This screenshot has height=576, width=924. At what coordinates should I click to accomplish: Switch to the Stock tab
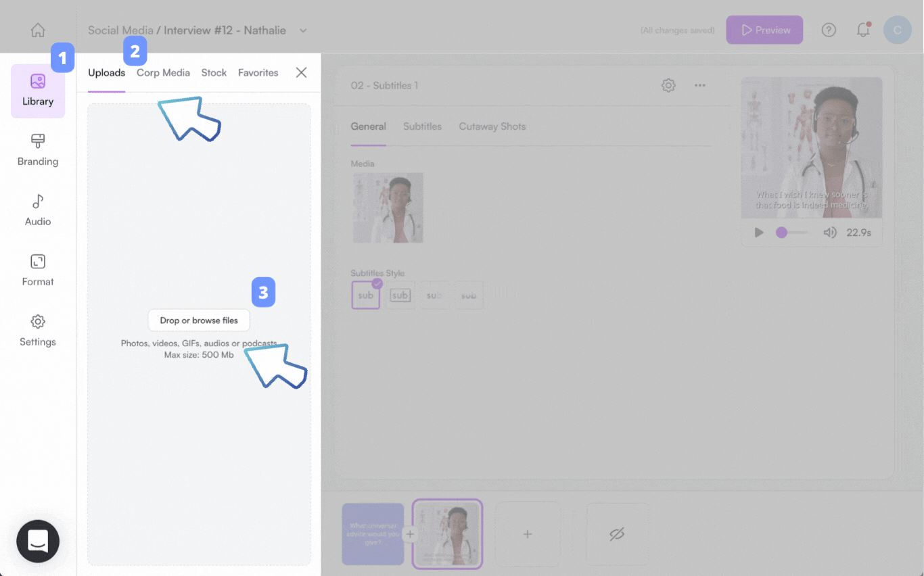[x=214, y=72]
